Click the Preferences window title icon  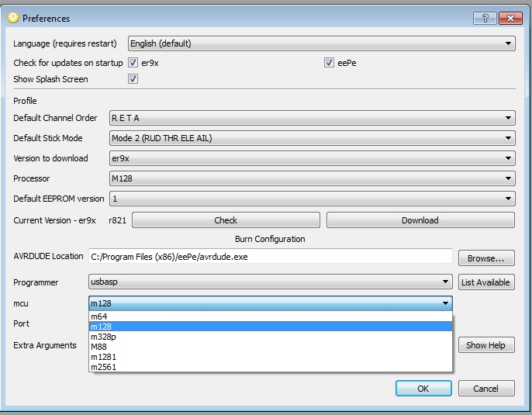13,18
